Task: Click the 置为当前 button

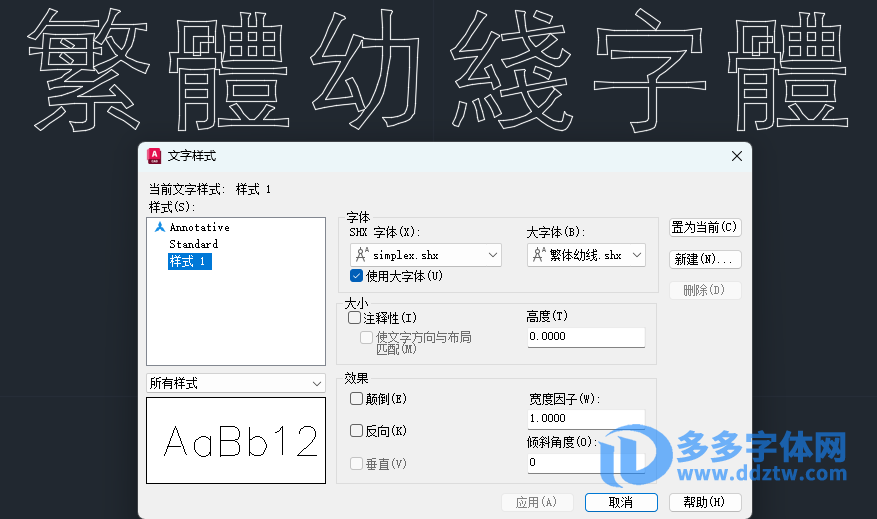Action: 705,228
